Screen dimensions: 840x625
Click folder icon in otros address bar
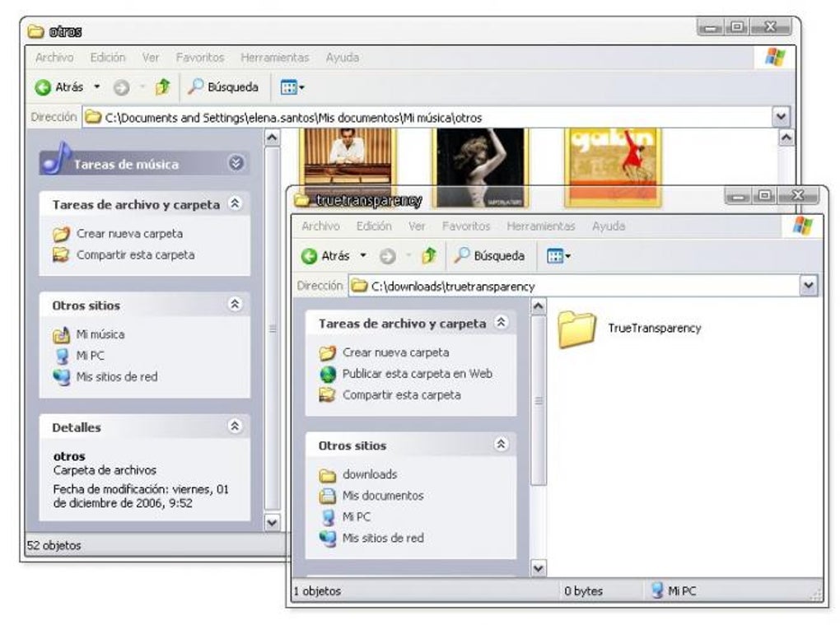[93, 117]
